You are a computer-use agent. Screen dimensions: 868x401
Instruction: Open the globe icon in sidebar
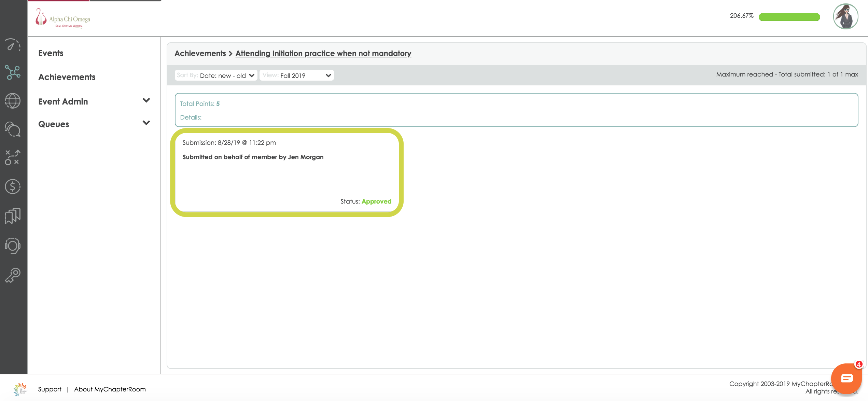[x=13, y=101]
